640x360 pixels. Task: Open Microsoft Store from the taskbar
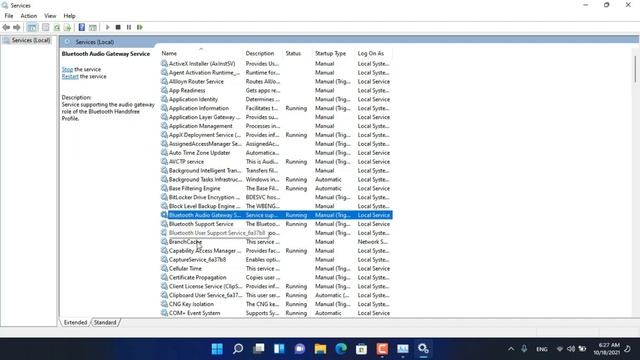pyautogui.click(x=362, y=349)
